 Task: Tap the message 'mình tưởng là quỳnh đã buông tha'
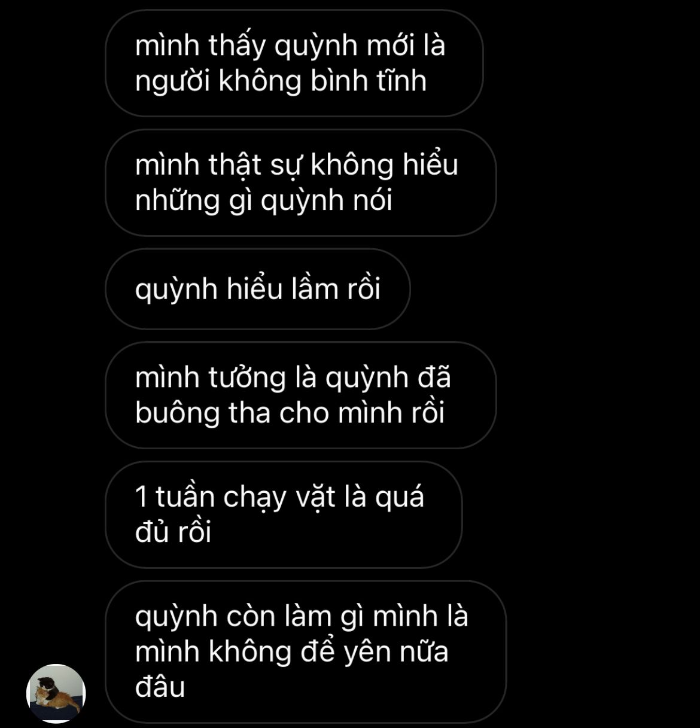click(x=300, y=395)
